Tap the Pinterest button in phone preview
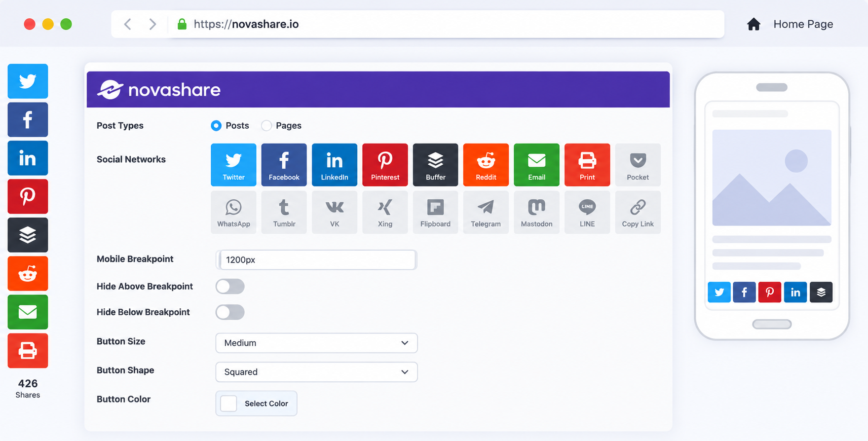This screenshot has height=441, width=868. point(770,292)
